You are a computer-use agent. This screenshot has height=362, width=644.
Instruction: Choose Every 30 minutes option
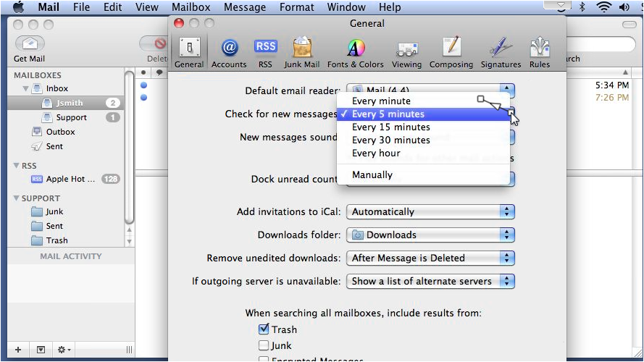click(424, 140)
